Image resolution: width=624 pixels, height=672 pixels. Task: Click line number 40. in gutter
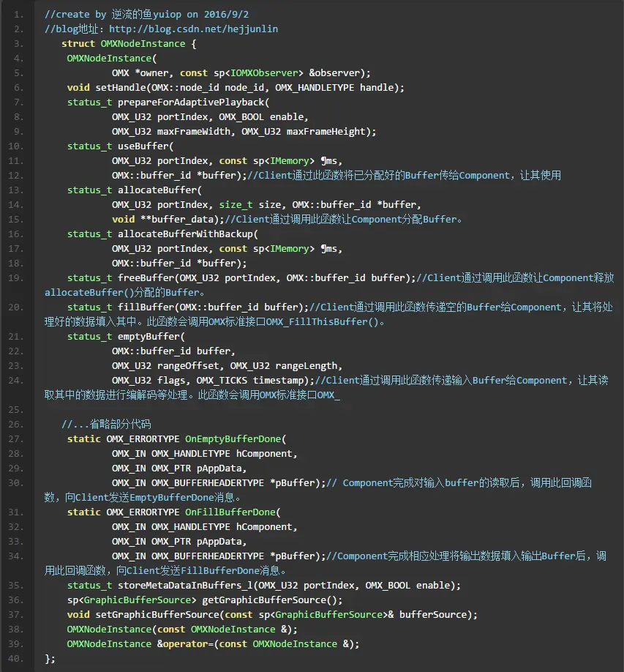pyautogui.click(x=16, y=659)
